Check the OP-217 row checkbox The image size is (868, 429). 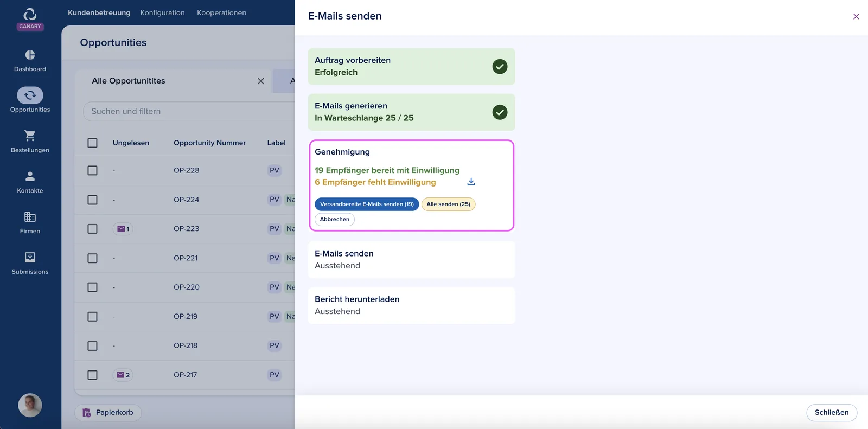tap(93, 375)
